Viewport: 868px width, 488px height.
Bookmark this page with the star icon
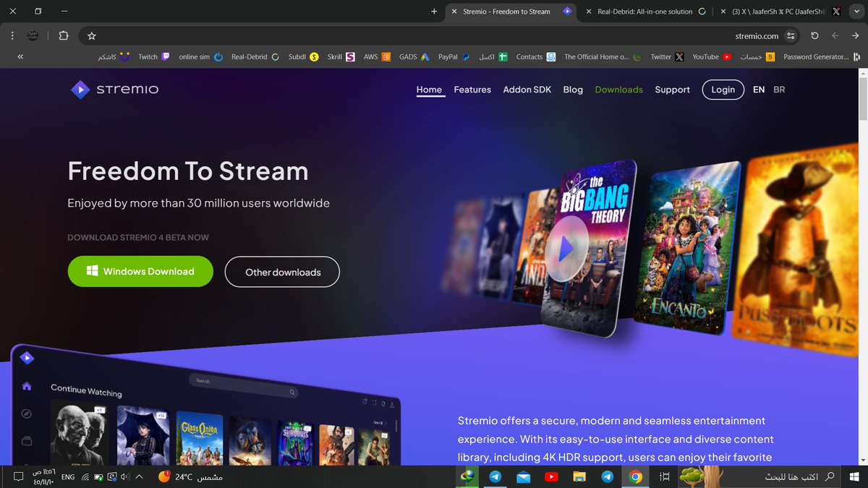[x=92, y=35]
